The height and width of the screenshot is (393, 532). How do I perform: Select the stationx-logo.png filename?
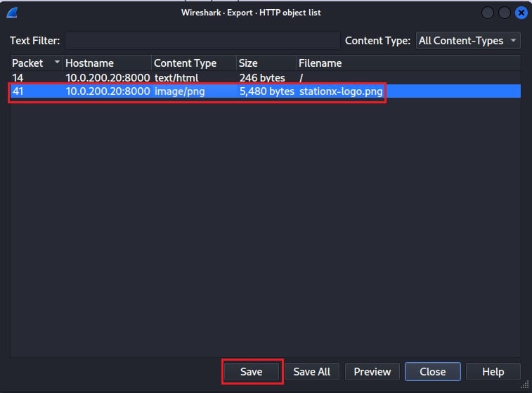click(341, 91)
